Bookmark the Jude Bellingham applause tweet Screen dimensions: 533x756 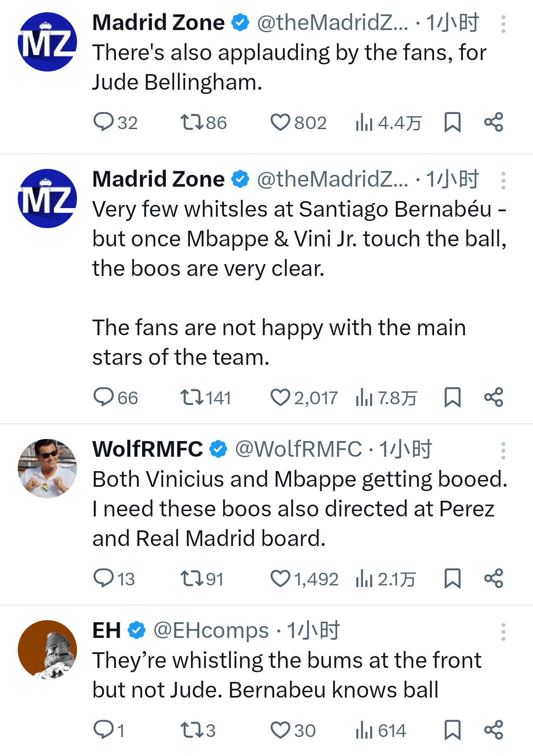452,123
